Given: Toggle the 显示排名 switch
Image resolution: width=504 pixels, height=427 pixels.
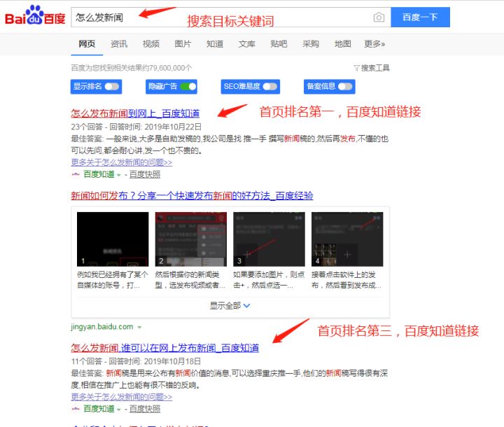Looking at the screenshot, I should [112, 87].
